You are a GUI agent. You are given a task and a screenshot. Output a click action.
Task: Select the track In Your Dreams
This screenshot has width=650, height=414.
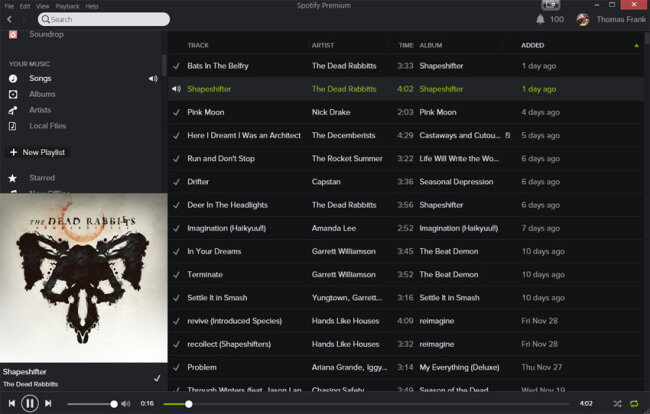(x=214, y=252)
